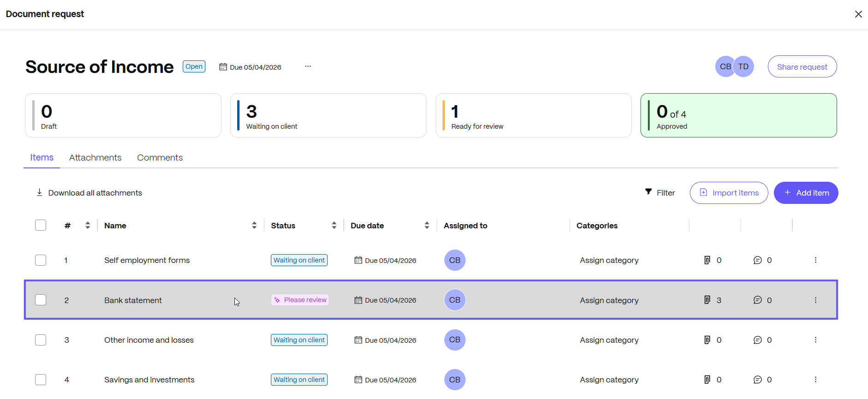The width and height of the screenshot is (868, 399).
Task: Click the Filter funnel icon
Action: click(648, 192)
